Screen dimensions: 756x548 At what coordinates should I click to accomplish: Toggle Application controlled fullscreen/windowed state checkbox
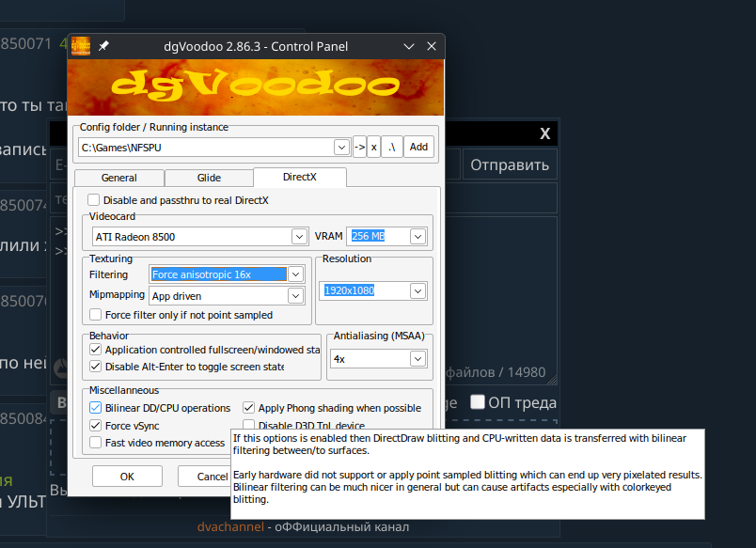(96, 350)
